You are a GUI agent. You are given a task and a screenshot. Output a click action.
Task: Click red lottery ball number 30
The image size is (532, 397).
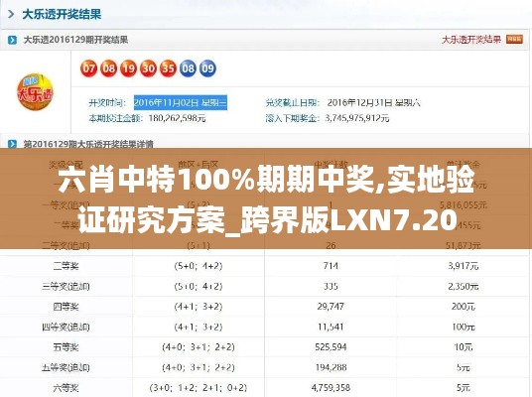[x=148, y=68]
